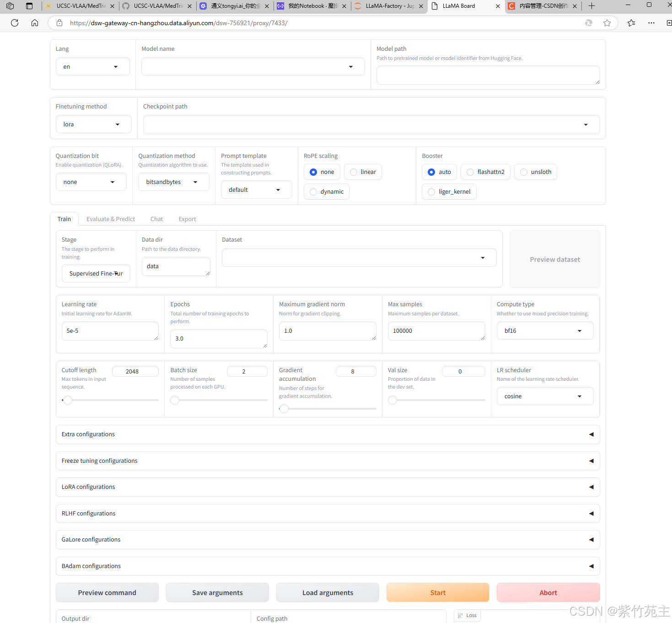This screenshot has height=623, width=672.
Task: Select the liger_kernel booster option
Action: (x=449, y=192)
